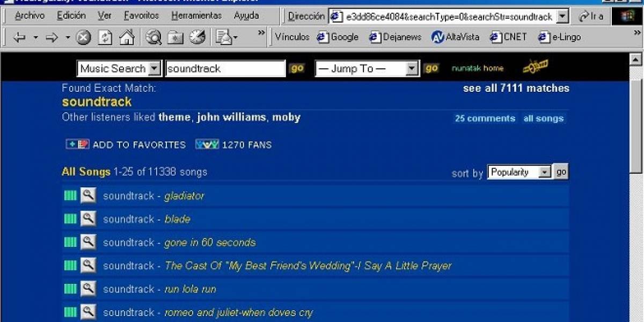Refresh the page with the Refresh icon
This screenshot has width=644, height=322.
[105, 37]
